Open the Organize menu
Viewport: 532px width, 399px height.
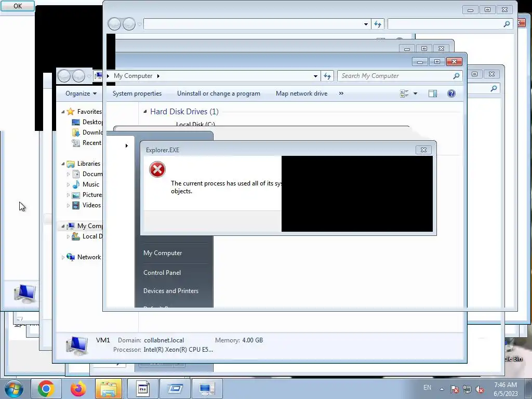tap(81, 94)
